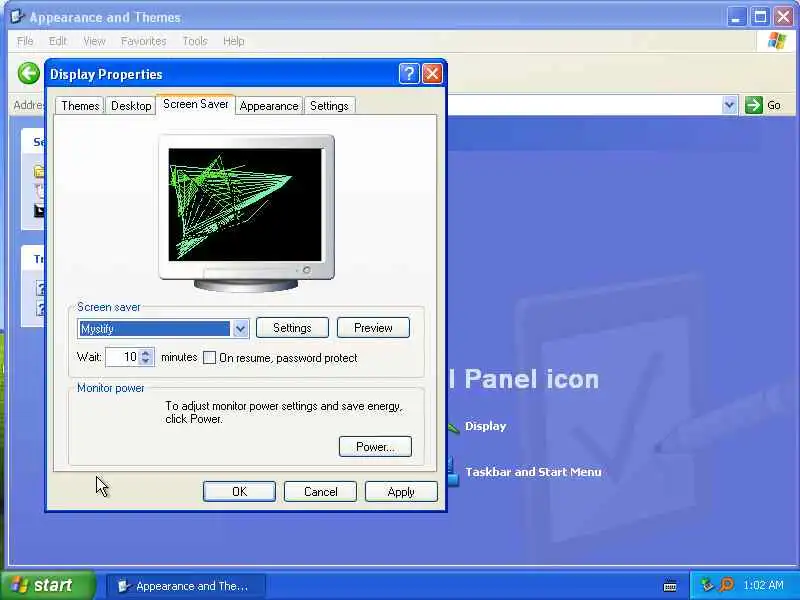Expand the Mystify screen saver dropdown
The width and height of the screenshot is (800, 600).
(x=240, y=329)
